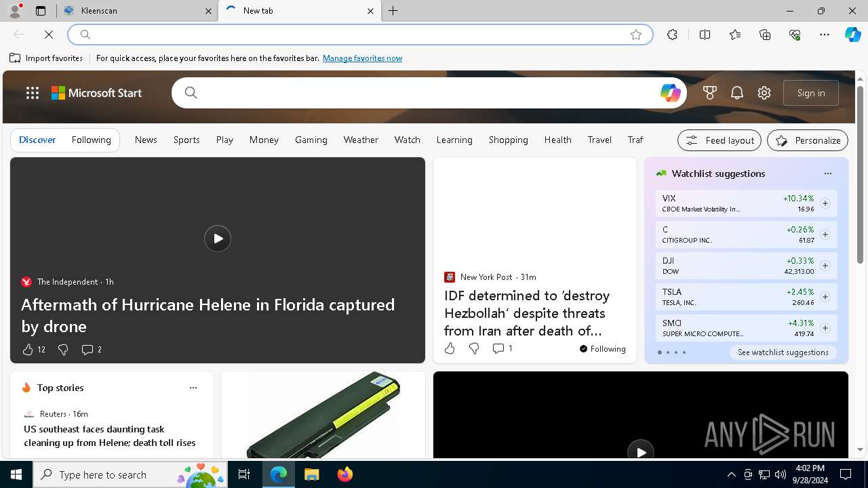Open Browser essentials heart icon
The height and width of the screenshot is (488, 868).
(x=795, y=35)
